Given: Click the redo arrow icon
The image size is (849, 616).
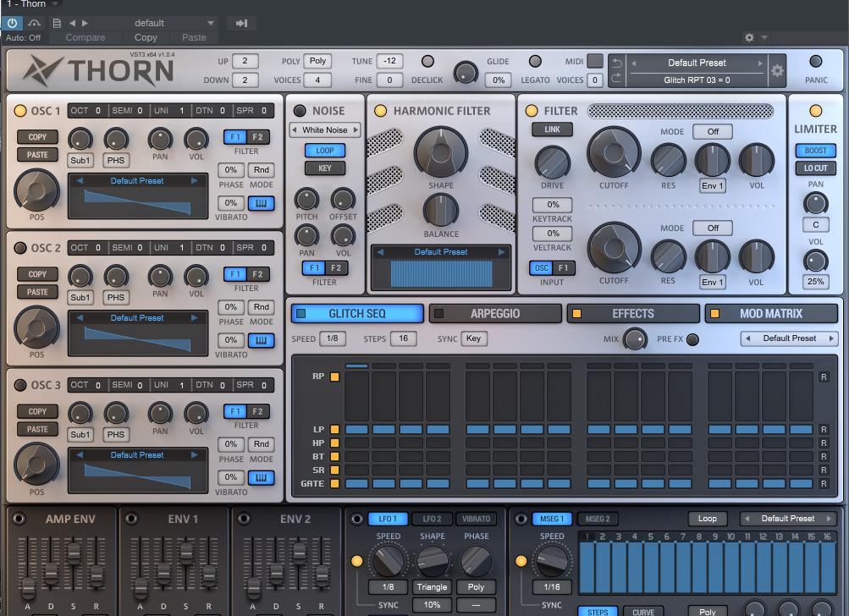Looking at the screenshot, I should [x=617, y=79].
